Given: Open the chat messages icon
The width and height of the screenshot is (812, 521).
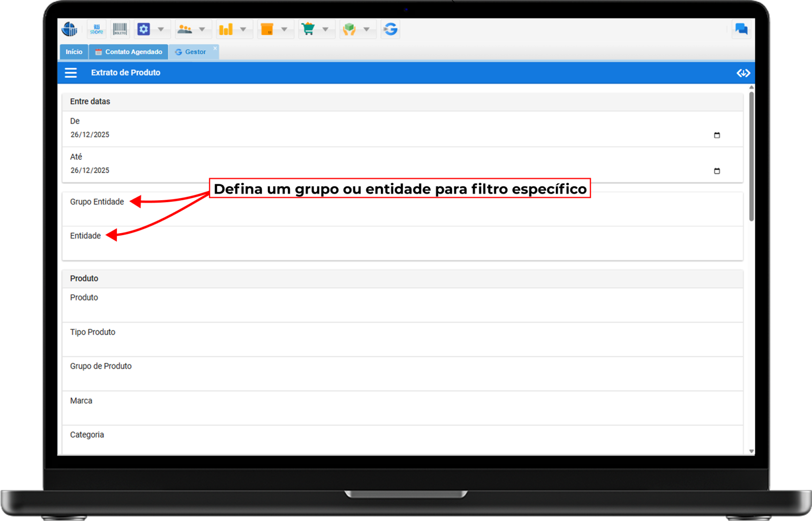Looking at the screenshot, I should 741,29.
